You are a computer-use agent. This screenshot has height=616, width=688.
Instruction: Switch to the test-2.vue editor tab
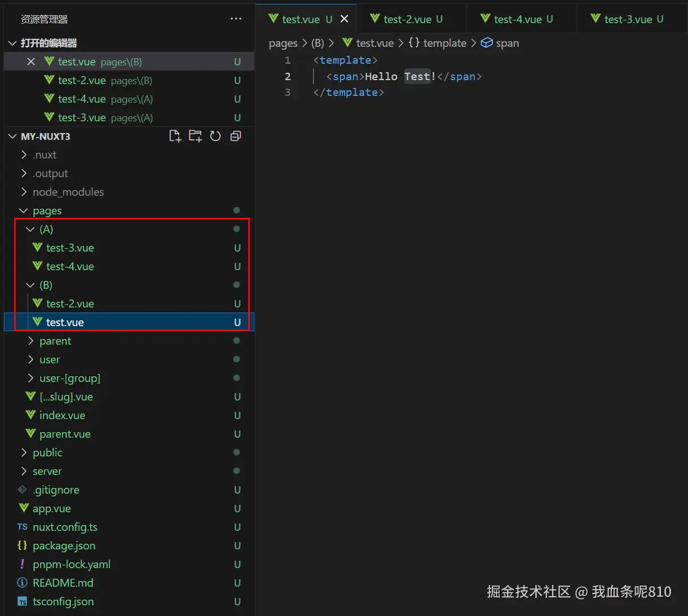coord(412,19)
